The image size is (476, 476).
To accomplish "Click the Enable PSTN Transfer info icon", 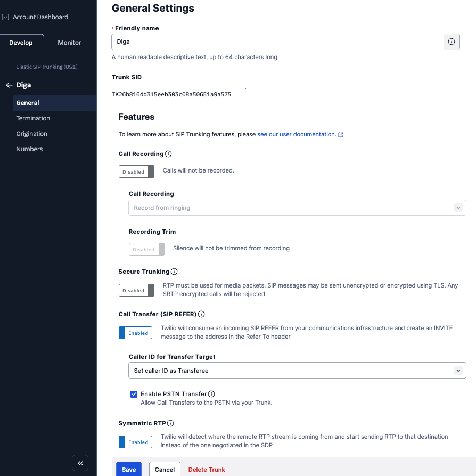I will [211, 394].
